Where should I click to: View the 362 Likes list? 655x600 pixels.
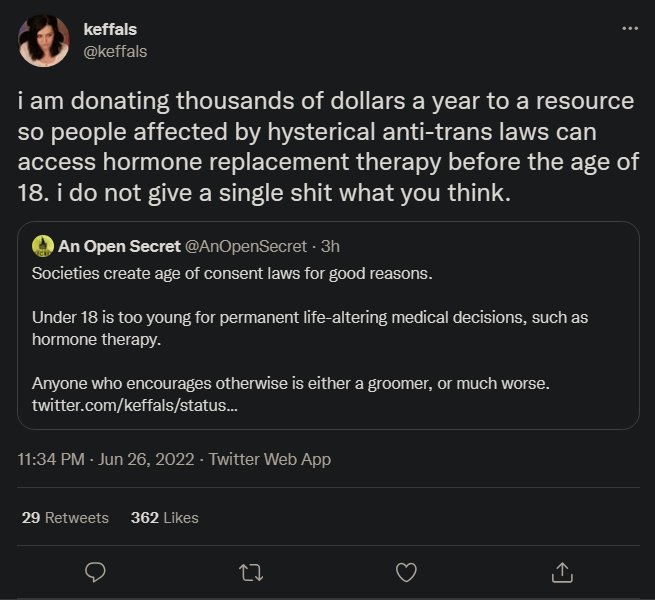pos(165,517)
